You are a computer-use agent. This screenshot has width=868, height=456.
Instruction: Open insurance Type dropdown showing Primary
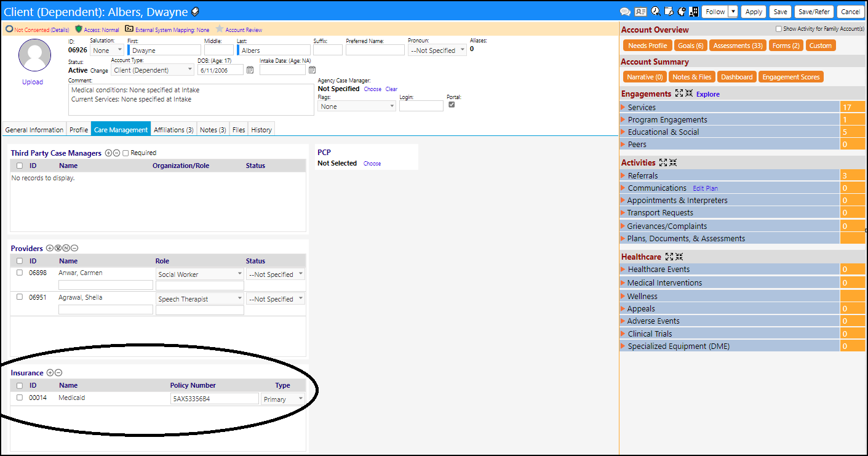point(283,399)
